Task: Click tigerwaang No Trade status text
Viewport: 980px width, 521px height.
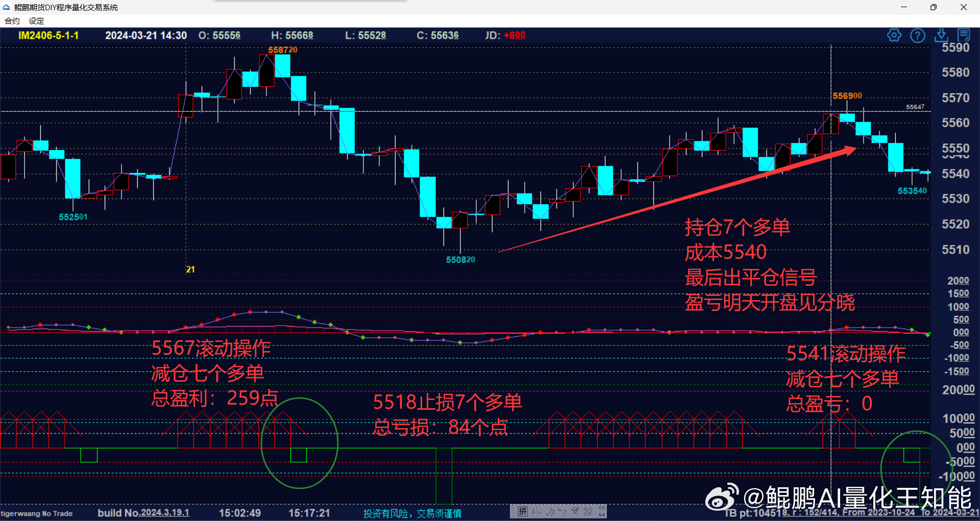Action: [x=37, y=513]
